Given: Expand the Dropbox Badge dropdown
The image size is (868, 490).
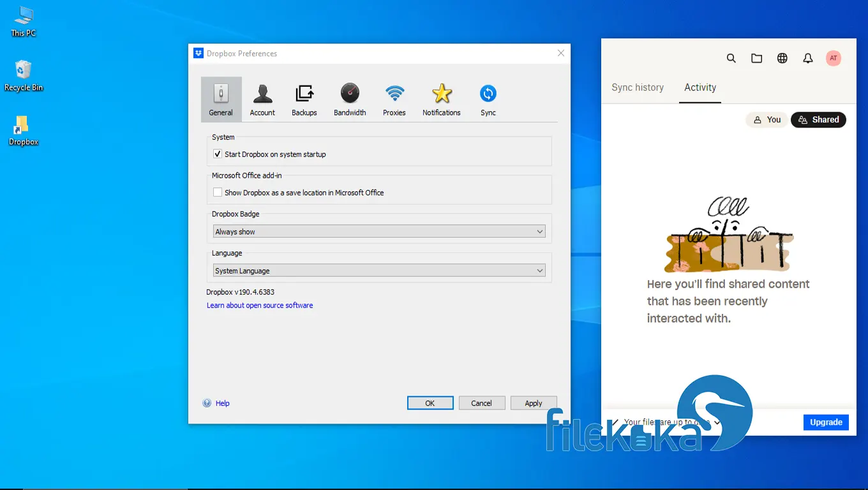Looking at the screenshot, I should (379, 232).
